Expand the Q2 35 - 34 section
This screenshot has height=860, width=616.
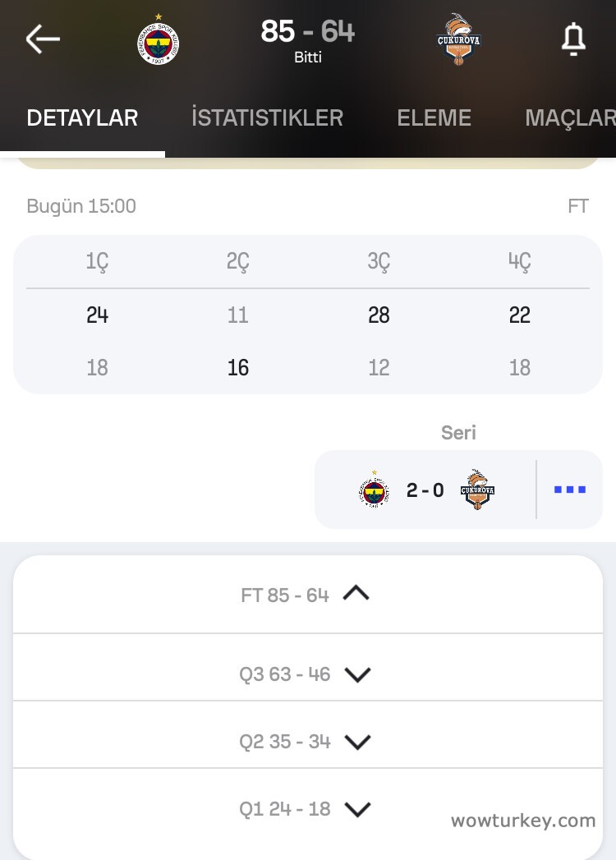357,742
